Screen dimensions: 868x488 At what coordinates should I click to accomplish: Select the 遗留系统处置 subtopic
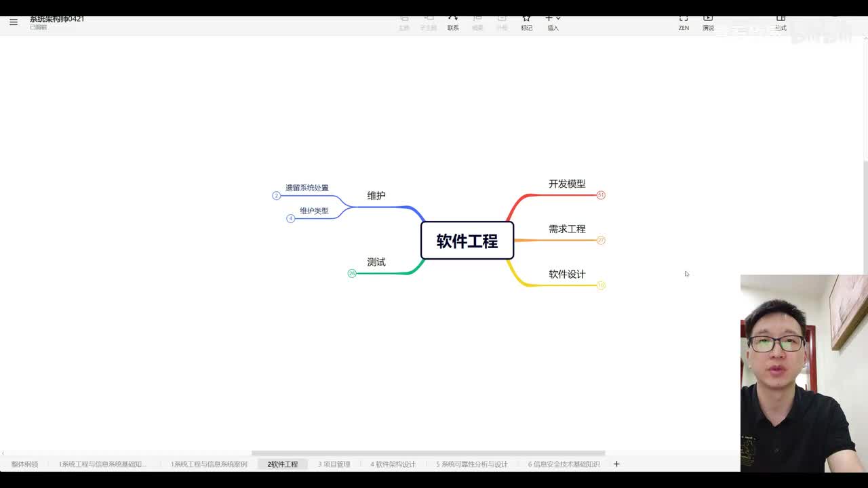click(x=307, y=188)
